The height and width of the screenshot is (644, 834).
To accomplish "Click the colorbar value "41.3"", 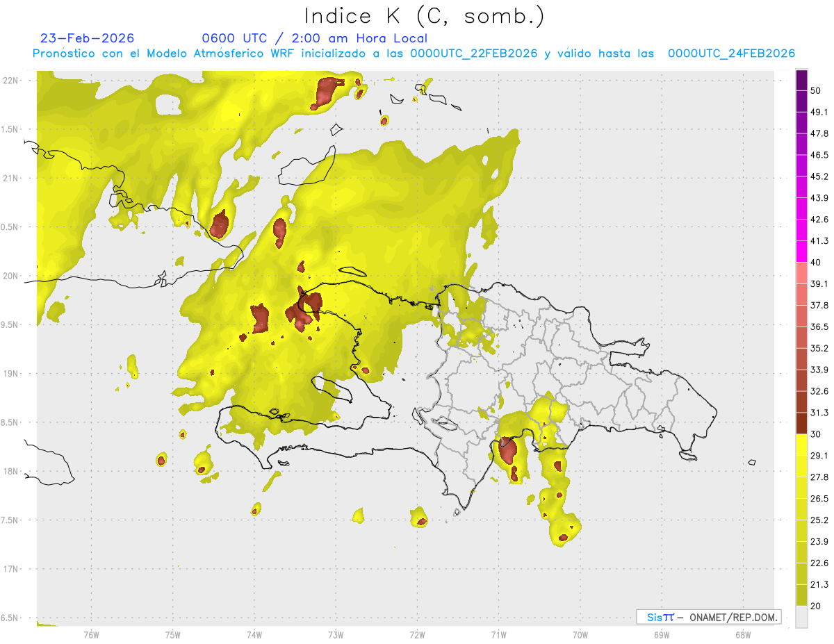I will (x=819, y=241).
